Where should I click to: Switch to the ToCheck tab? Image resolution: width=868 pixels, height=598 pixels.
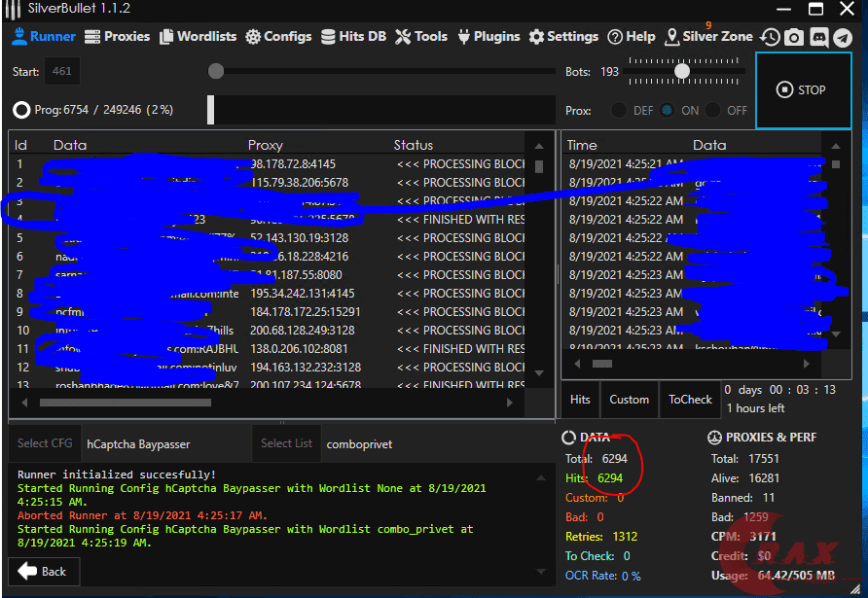coord(690,400)
